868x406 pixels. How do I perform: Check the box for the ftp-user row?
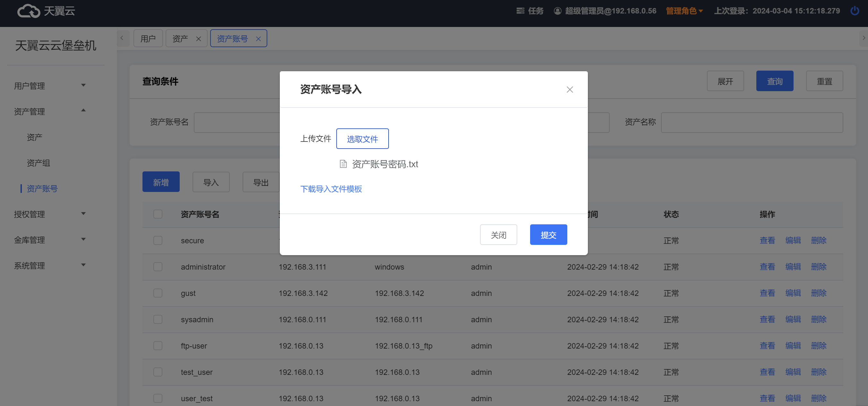158,346
